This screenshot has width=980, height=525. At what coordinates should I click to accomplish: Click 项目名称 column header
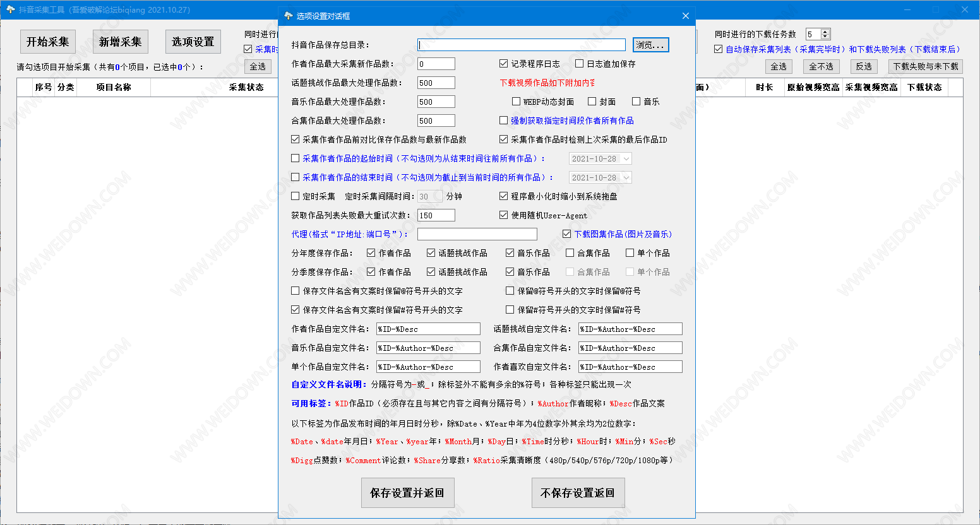[114, 87]
